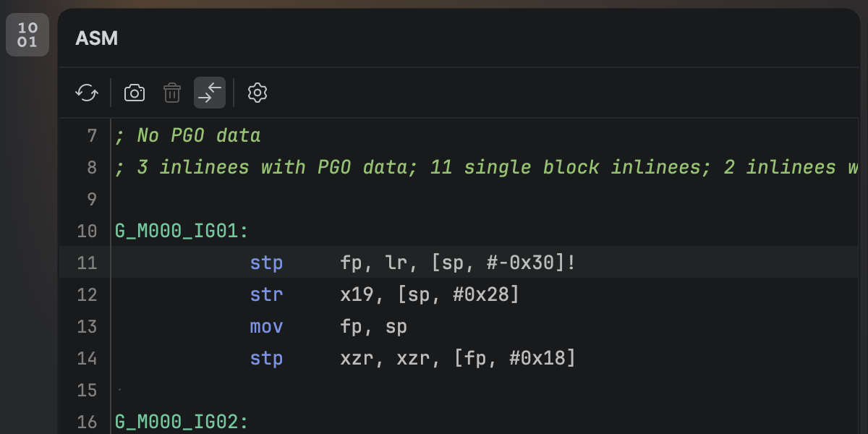The image size is (868, 434).
Task: Click the G_M000_IG01 label
Action: (x=182, y=231)
